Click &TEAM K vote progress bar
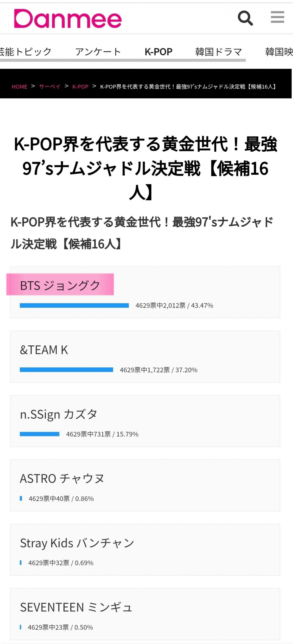 coord(66,370)
